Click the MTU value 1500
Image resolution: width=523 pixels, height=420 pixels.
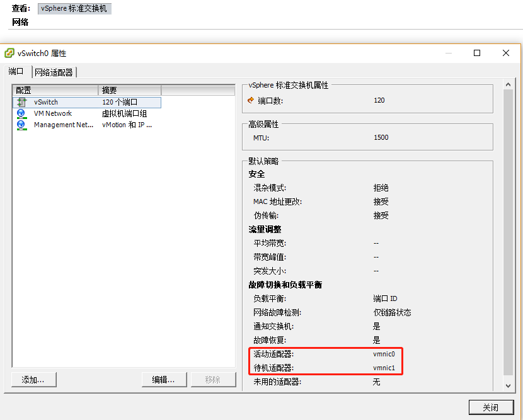pos(381,137)
